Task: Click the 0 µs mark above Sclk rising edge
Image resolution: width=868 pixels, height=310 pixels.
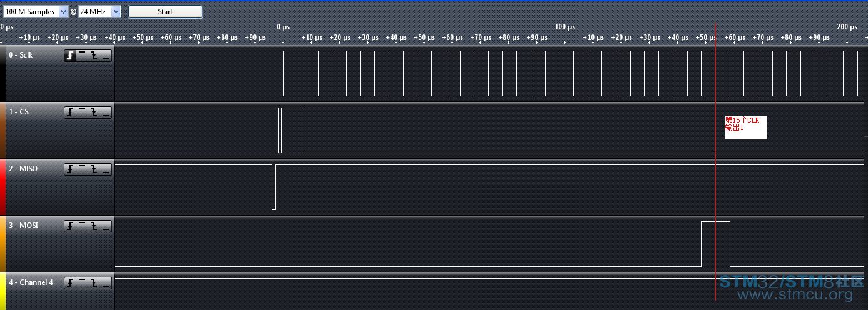Action: [x=283, y=27]
